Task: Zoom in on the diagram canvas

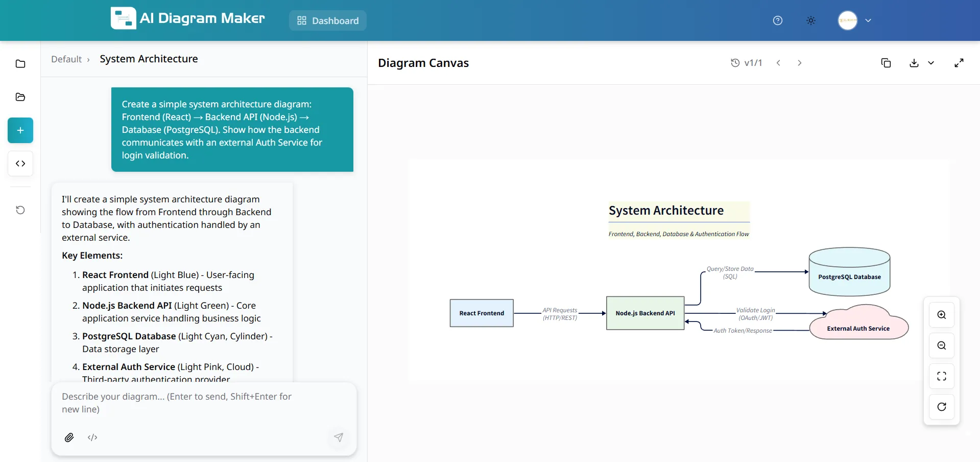Action: [941, 315]
